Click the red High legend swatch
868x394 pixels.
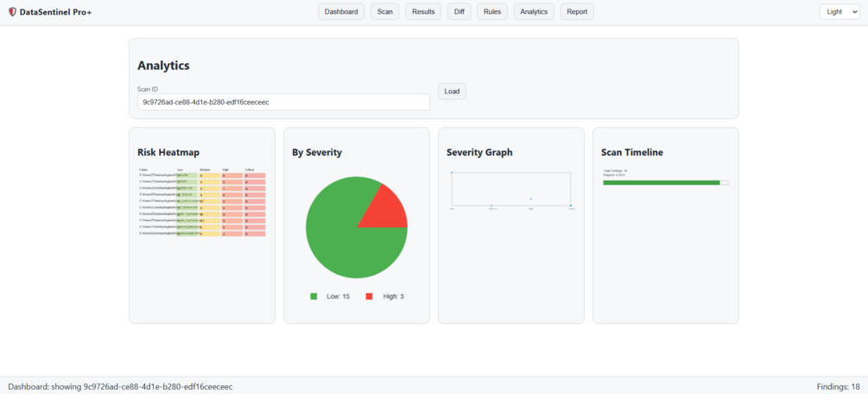click(370, 296)
